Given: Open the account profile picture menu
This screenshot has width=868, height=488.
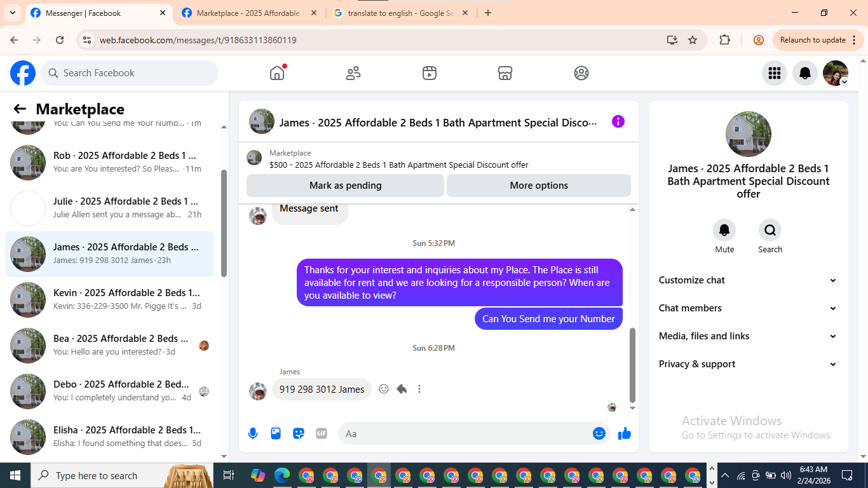Looking at the screenshot, I should [x=836, y=73].
